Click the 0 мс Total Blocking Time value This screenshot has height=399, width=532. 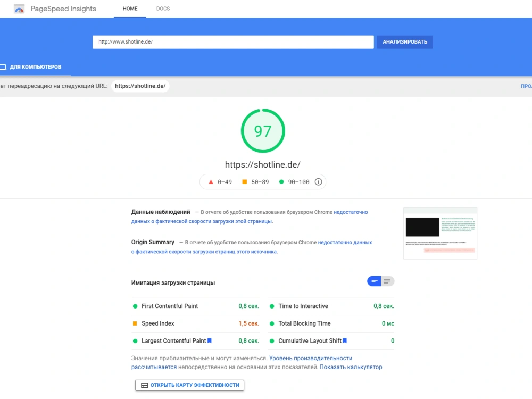[388, 323]
